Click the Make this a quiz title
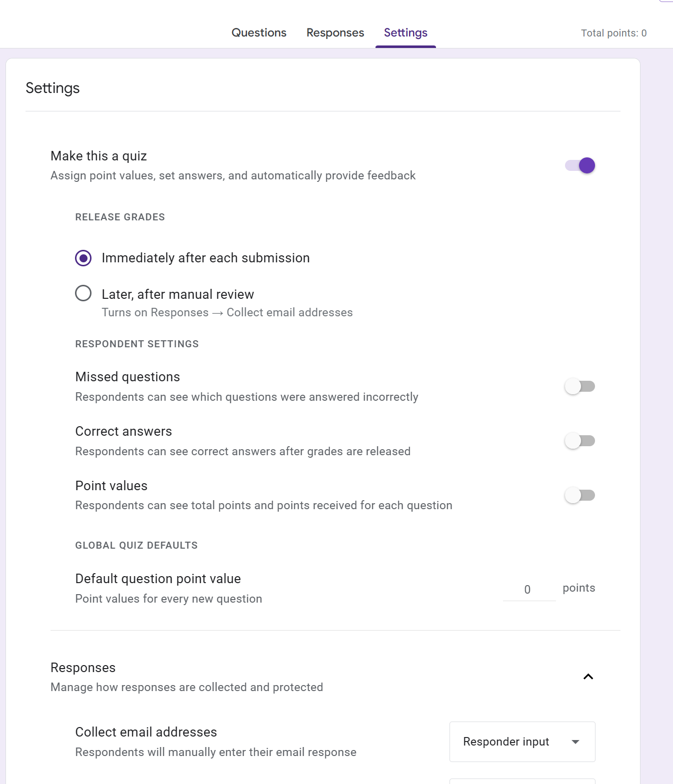Viewport: 673px width, 784px height. [98, 156]
